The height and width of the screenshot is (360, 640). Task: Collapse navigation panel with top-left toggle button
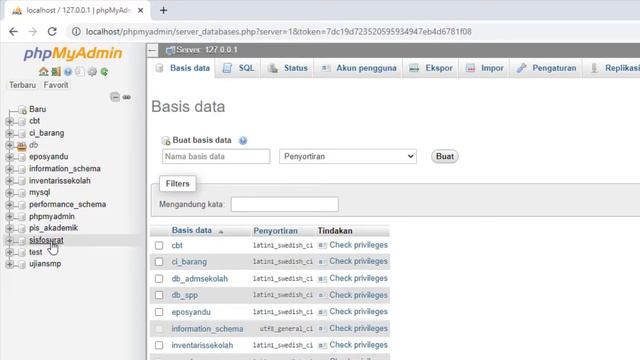click(152, 50)
